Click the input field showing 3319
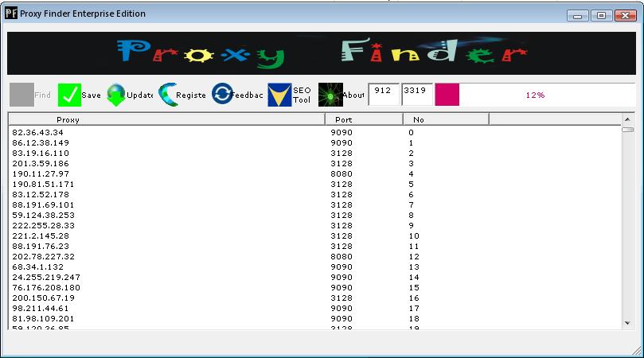The width and height of the screenshot is (644, 358). pyautogui.click(x=417, y=95)
